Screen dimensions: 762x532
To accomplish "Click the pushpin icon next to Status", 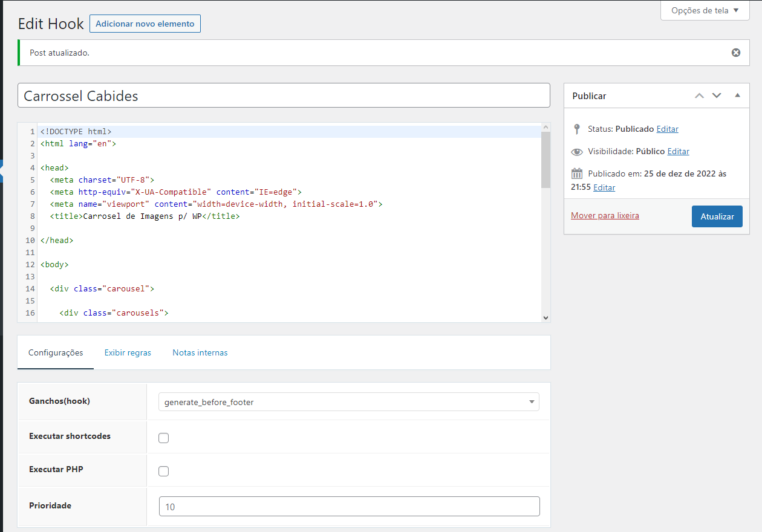I will tap(577, 128).
